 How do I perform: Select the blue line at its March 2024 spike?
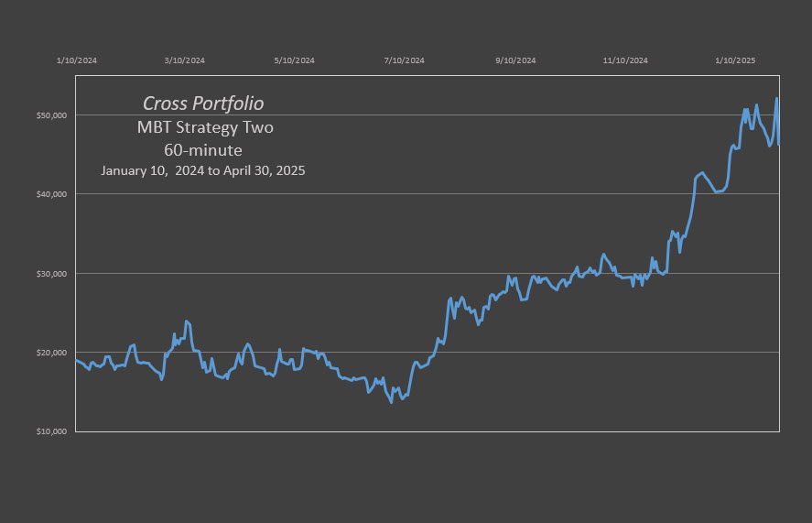[x=187, y=321]
